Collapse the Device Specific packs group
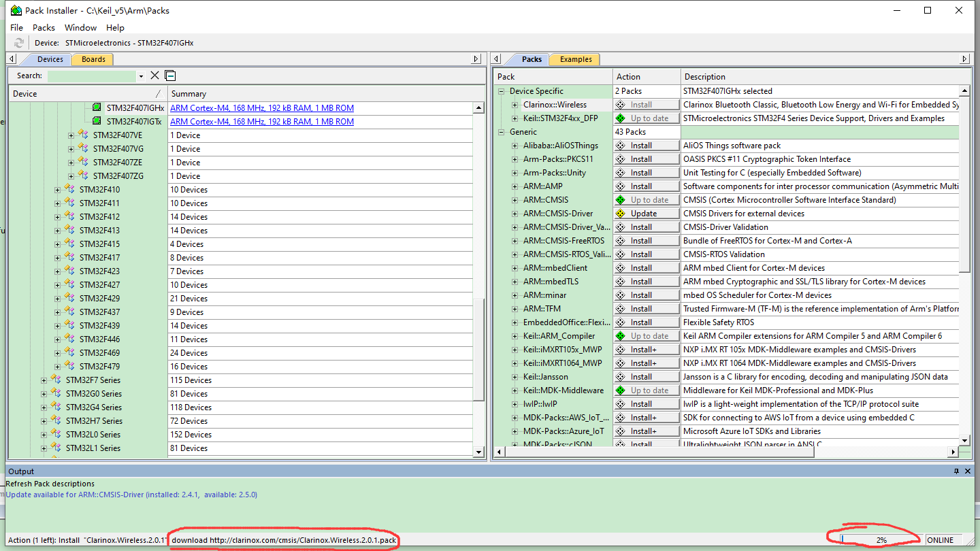The image size is (980, 551). [x=502, y=91]
